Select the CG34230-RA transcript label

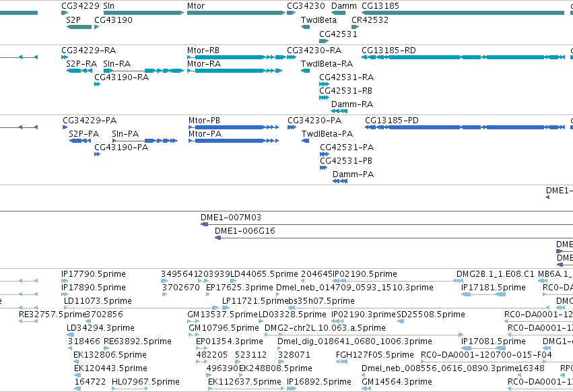tap(314, 51)
